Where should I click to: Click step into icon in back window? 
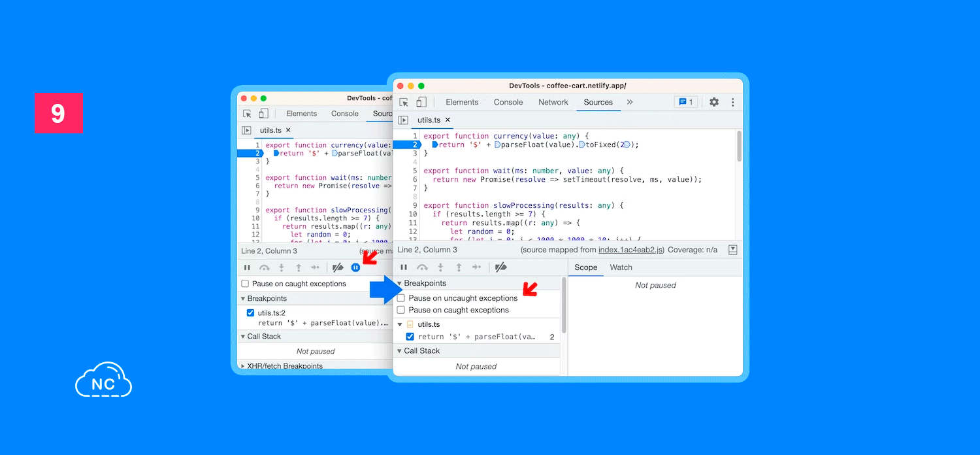pyautogui.click(x=282, y=267)
